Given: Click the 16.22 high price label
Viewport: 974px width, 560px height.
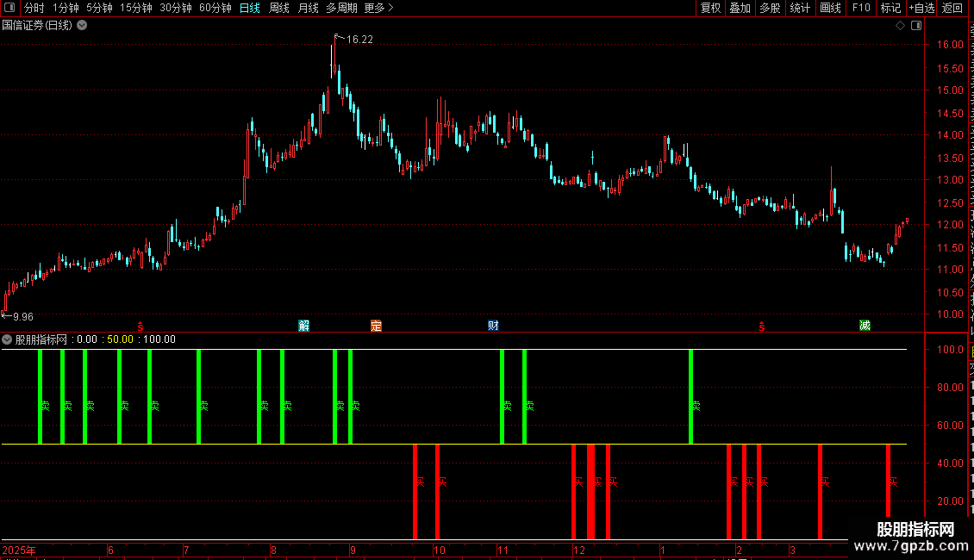Looking at the screenshot, I should (x=359, y=39).
